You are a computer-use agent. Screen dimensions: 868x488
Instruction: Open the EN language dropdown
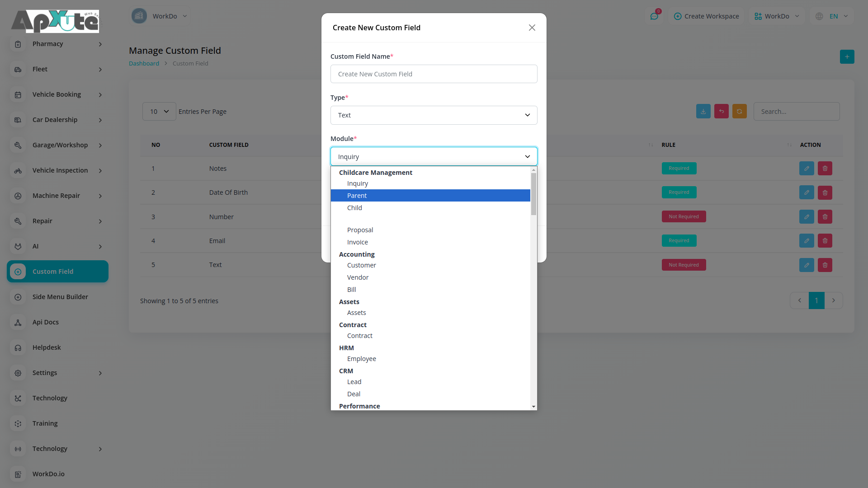click(x=833, y=16)
